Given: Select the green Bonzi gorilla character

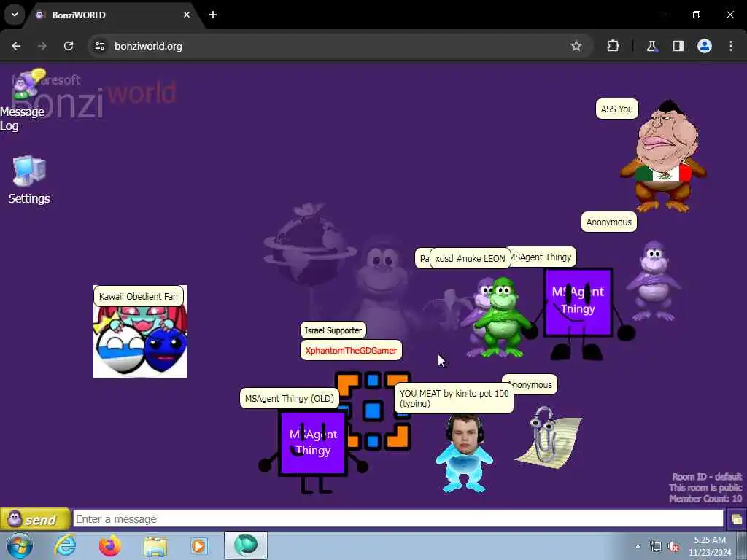Looking at the screenshot, I should 502,318.
